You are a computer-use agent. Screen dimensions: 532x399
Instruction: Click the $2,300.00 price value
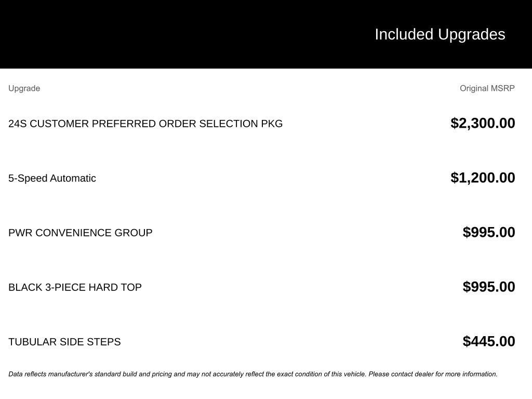[x=483, y=123]
